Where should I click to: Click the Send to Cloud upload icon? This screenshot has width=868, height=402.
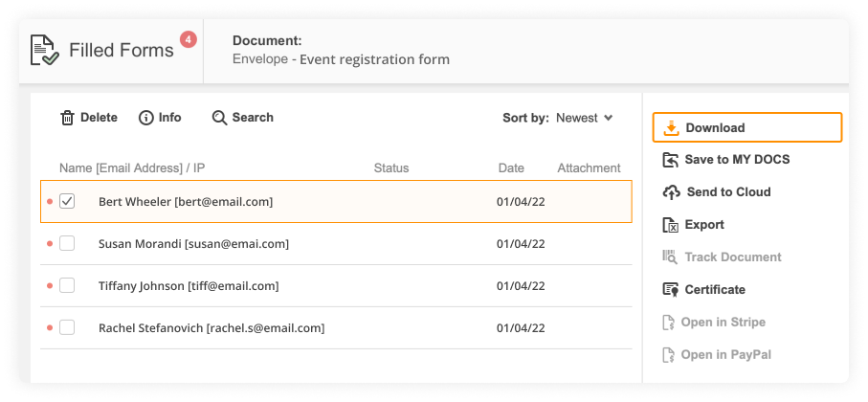pos(671,192)
